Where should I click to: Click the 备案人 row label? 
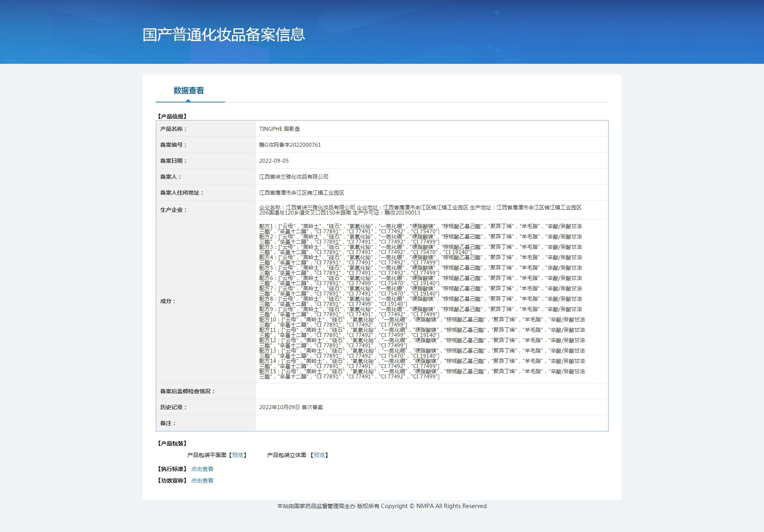tap(171, 177)
